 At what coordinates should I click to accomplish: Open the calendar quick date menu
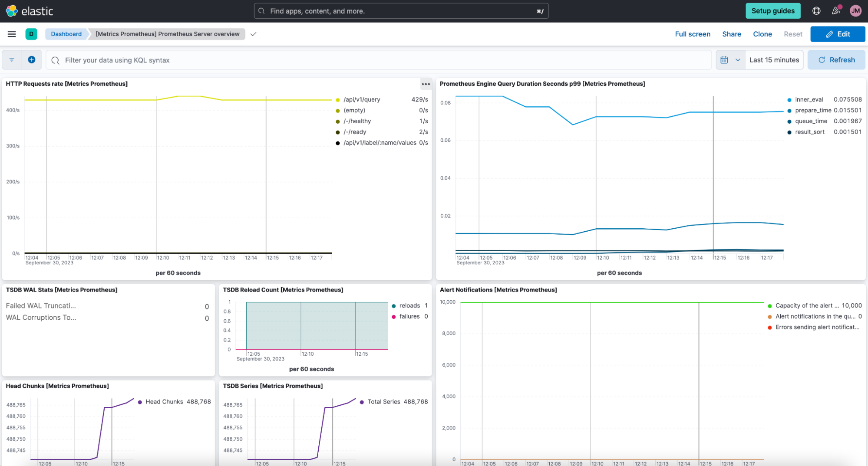[x=730, y=60]
